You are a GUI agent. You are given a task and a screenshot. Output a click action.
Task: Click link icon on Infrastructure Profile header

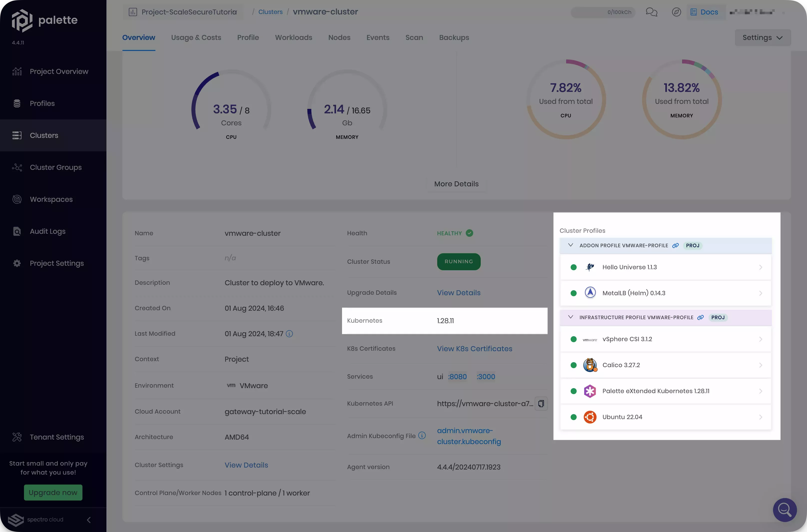[700, 317]
